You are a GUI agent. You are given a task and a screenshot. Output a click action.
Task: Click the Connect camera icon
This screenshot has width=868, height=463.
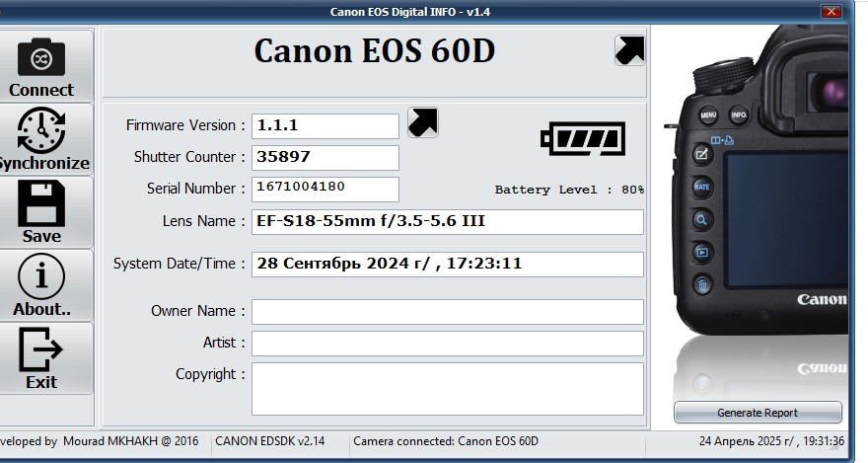[x=41, y=57]
